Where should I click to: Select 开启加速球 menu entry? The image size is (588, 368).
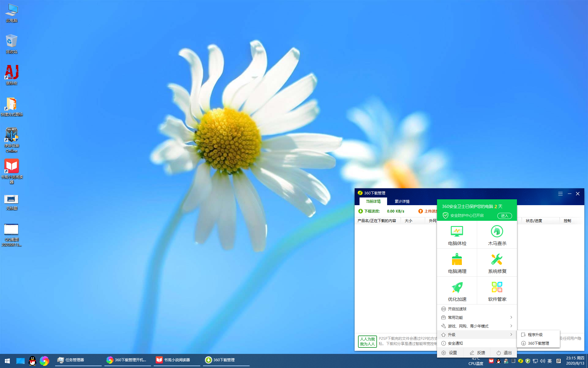coord(477,309)
